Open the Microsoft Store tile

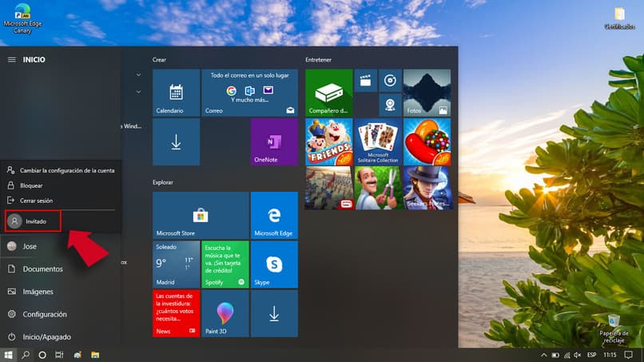coord(201,215)
